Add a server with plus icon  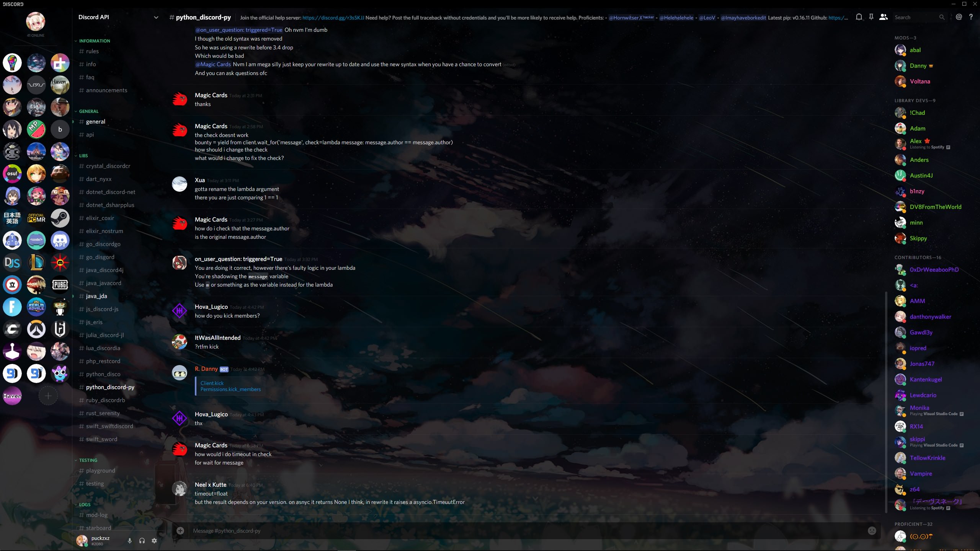tap(48, 396)
